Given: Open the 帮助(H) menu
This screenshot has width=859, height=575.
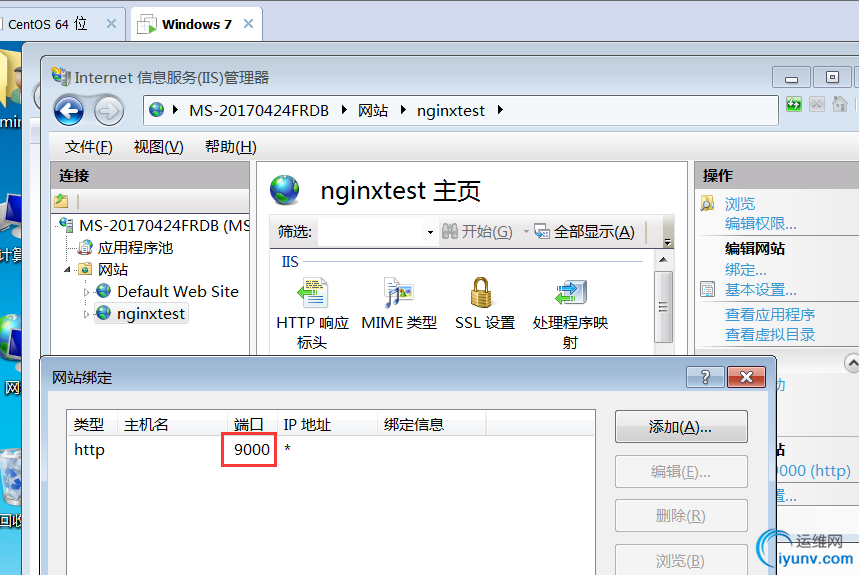Looking at the screenshot, I should pyautogui.click(x=230, y=147).
